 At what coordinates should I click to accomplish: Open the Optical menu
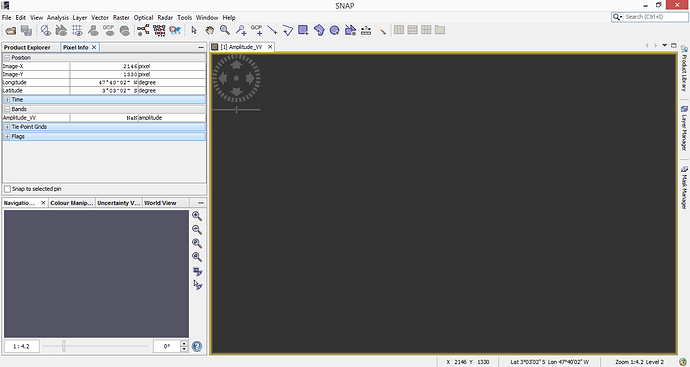point(143,18)
